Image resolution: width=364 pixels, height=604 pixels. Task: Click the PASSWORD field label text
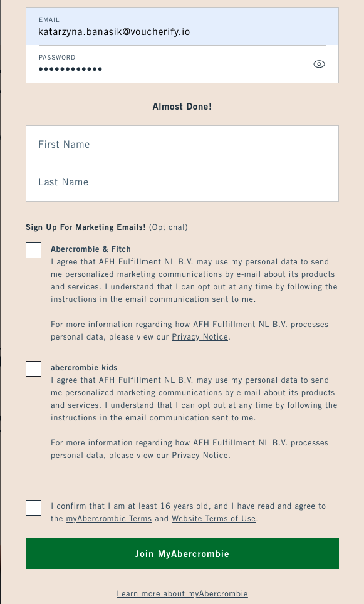coord(57,58)
